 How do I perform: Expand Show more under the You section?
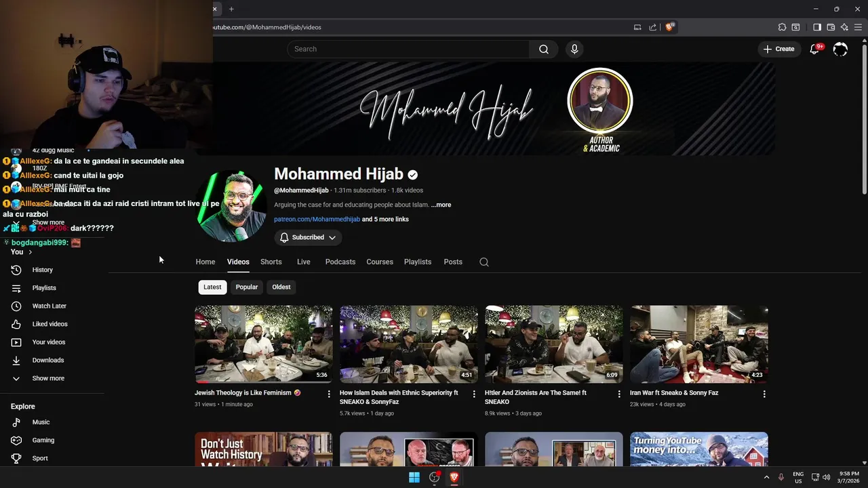click(48, 378)
